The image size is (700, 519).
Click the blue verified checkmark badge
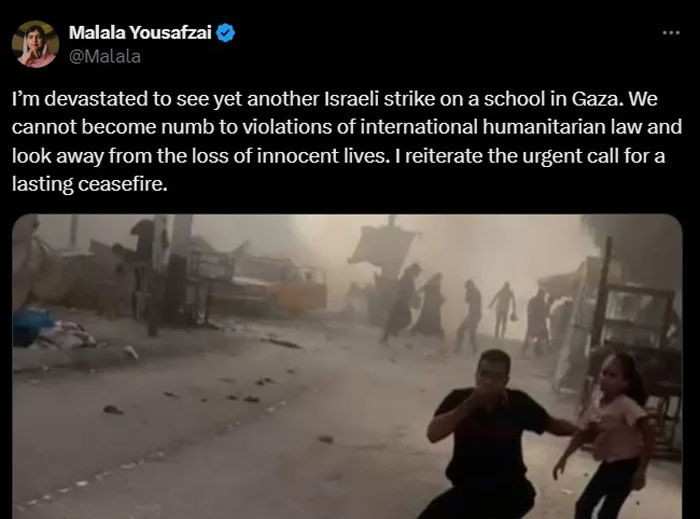tap(225, 33)
